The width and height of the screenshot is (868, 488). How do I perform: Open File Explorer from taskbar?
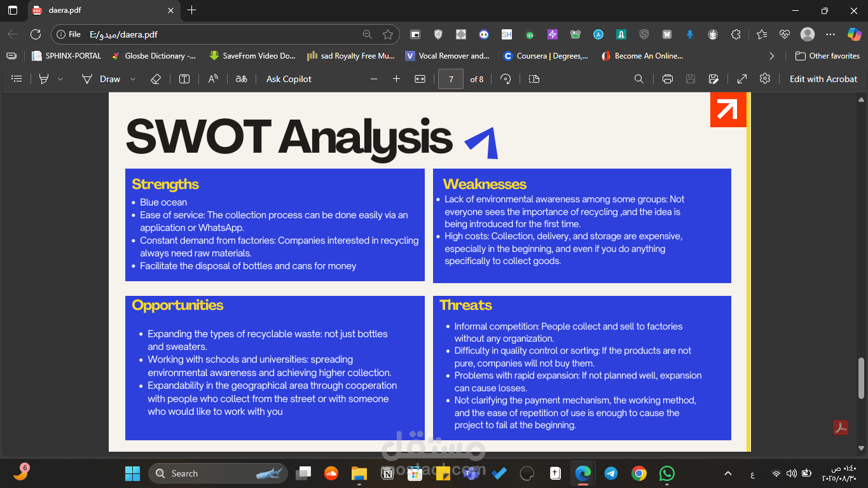pyautogui.click(x=359, y=473)
